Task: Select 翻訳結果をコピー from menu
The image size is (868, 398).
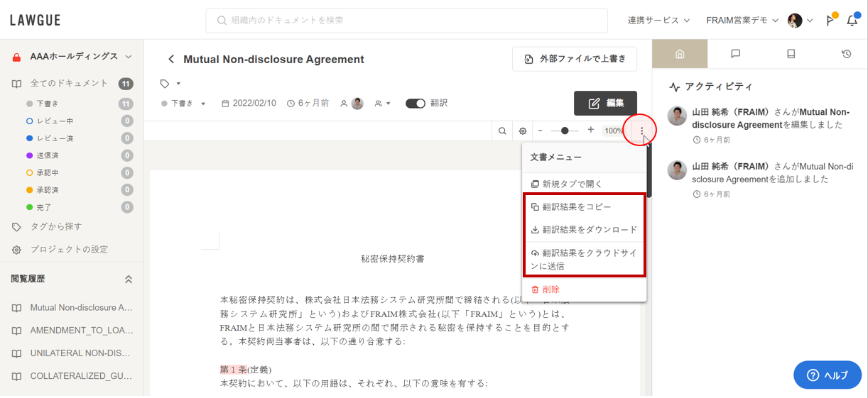Action: coord(576,207)
